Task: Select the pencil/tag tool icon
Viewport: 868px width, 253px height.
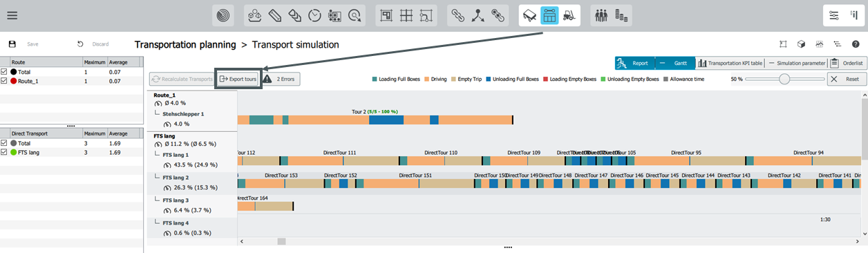Action: (x=275, y=15)
